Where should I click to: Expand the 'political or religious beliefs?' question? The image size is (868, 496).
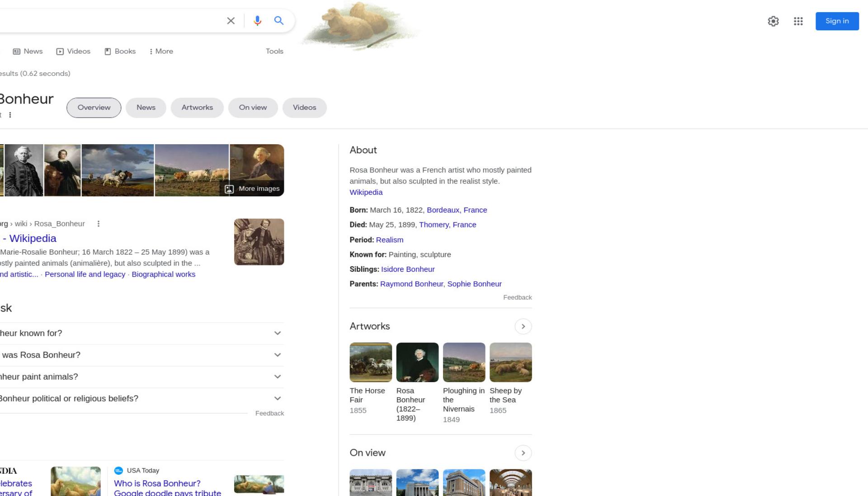142,398
